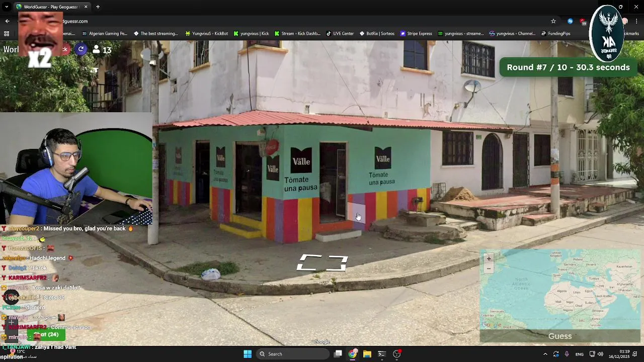Bookmark this page with the star icon

553,21
